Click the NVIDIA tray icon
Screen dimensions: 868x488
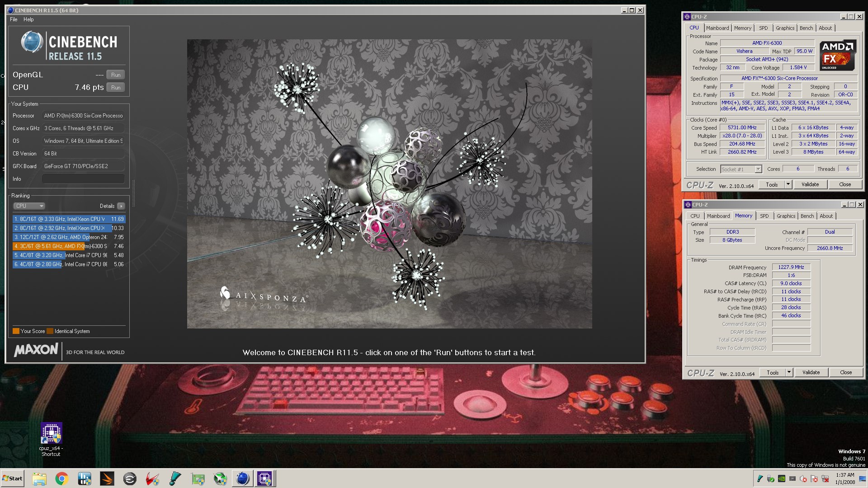(x=782, y=479)
